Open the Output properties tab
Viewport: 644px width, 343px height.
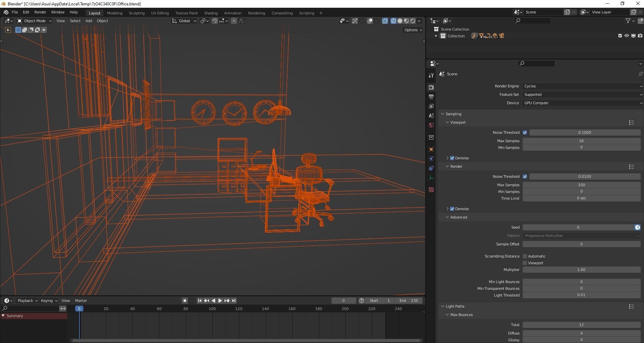[431, 97]
